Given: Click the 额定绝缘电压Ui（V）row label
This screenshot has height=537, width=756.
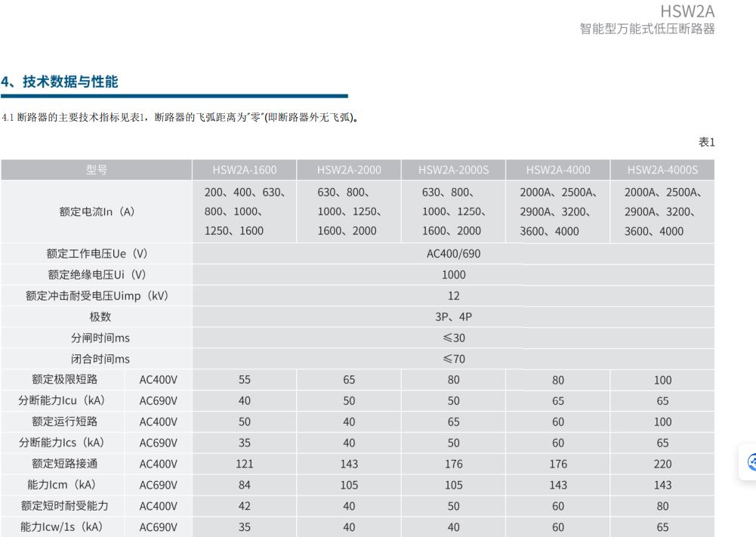Looking at the screenshot, I should pyautogui.click(x=97, y=275).
